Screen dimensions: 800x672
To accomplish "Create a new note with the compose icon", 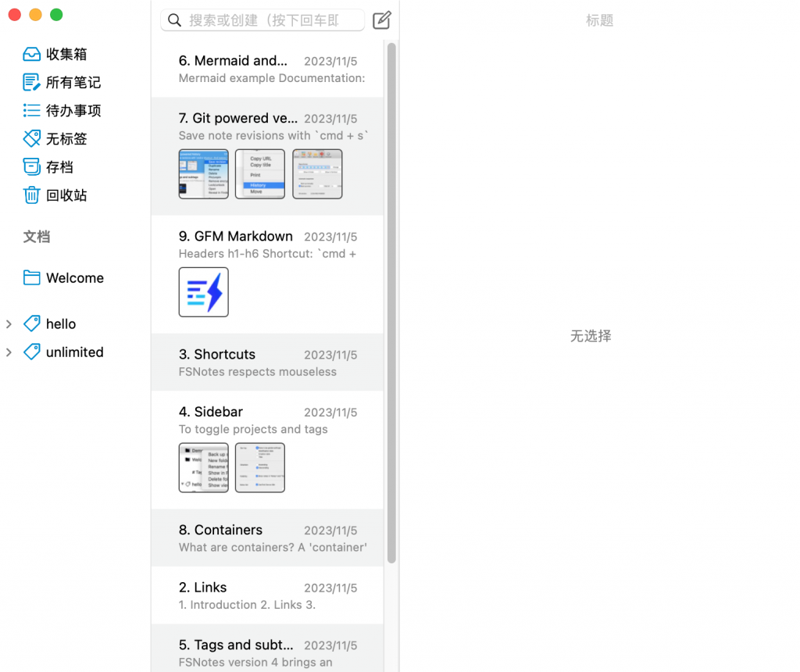I will click(381, 20).
